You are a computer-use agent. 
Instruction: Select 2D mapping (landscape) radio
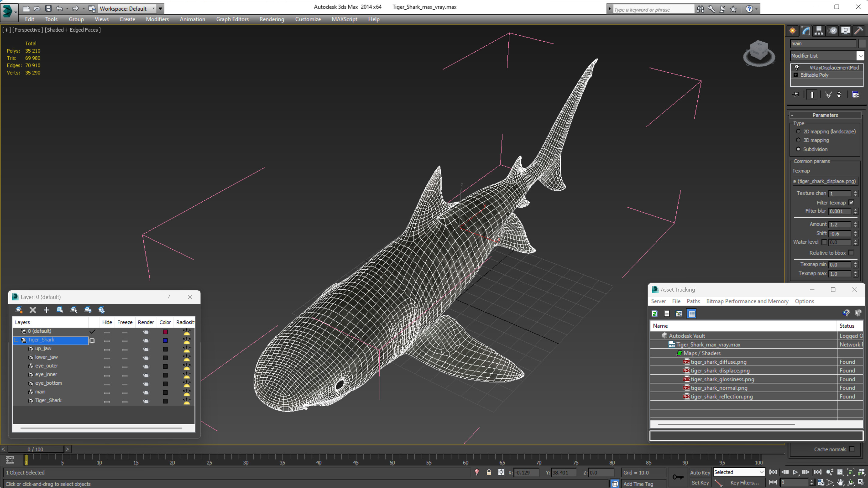[x=798, y=131]
